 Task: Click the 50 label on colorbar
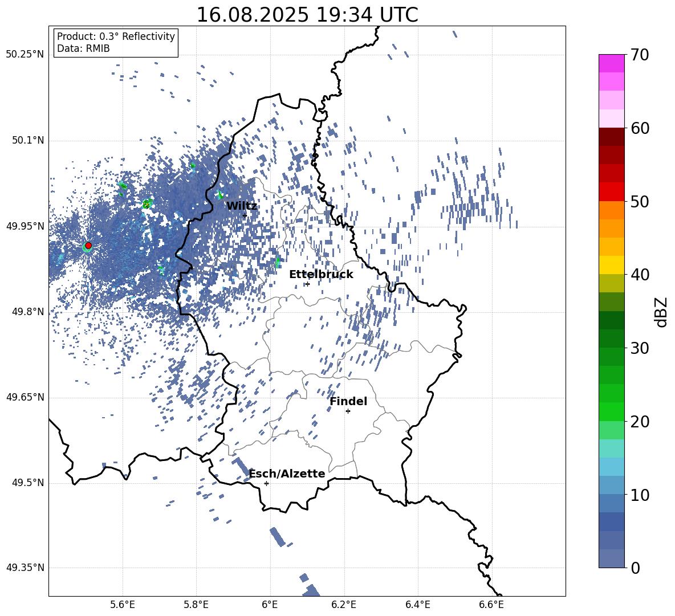(x=640, y=201)
